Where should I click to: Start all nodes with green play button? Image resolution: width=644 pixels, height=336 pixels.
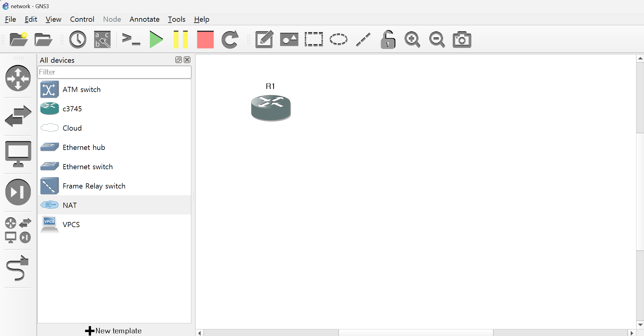156,40
